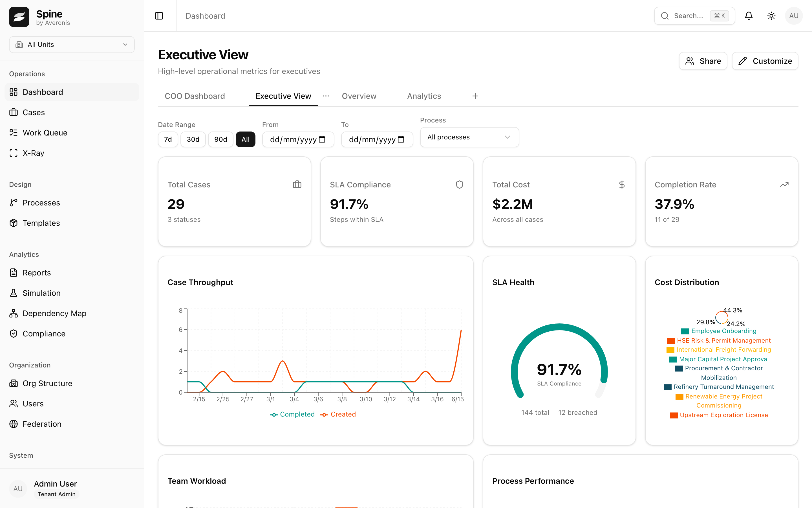The image size is (812, 508).
Task: Switch to COO Dashboard tab
Action: 195,96
